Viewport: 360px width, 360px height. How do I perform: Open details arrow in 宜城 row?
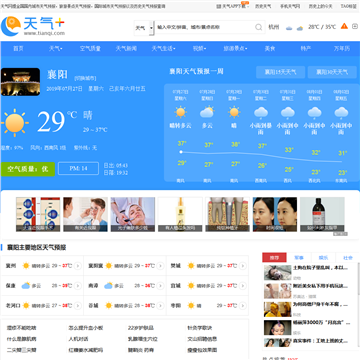click(243, 286)
